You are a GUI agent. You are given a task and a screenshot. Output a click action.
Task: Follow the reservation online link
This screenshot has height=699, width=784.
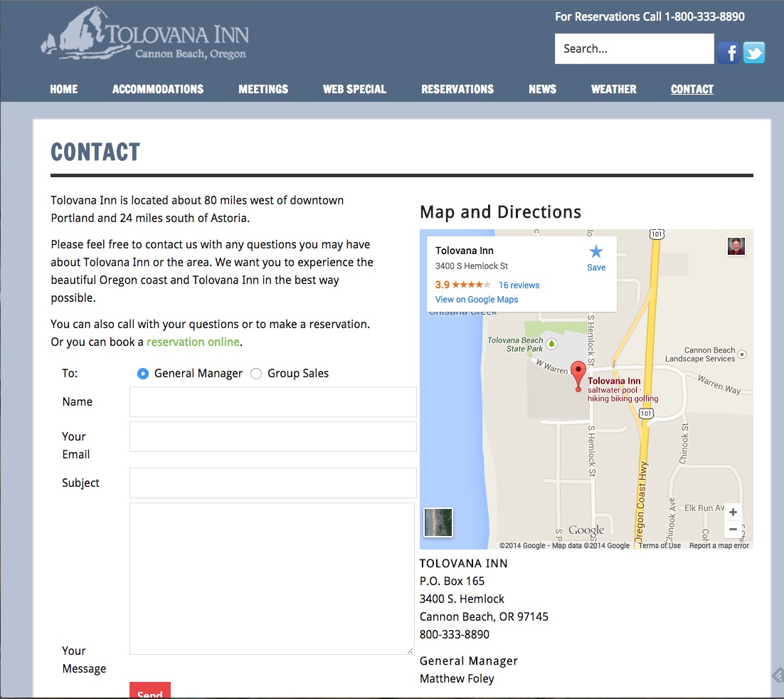193,342
